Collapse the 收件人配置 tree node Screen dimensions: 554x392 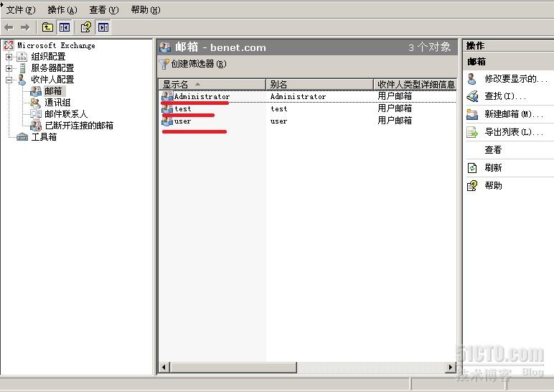tap(9, 80)
